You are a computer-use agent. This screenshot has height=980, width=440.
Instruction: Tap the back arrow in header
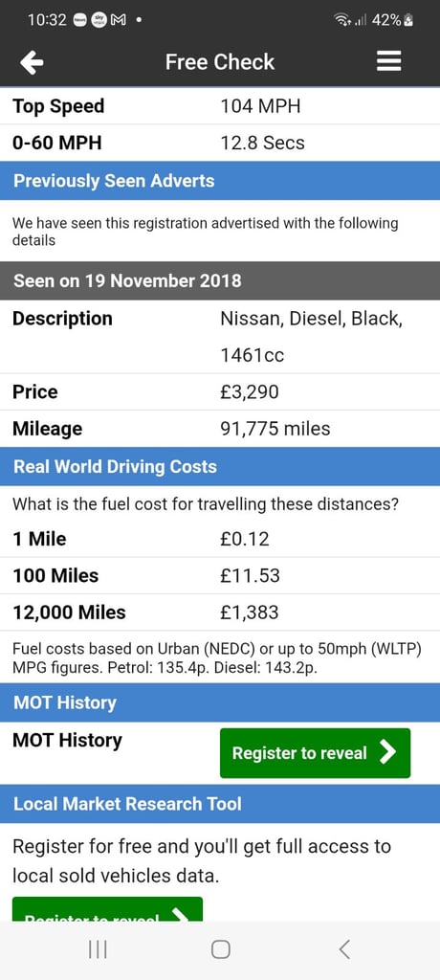pos(32,62)
